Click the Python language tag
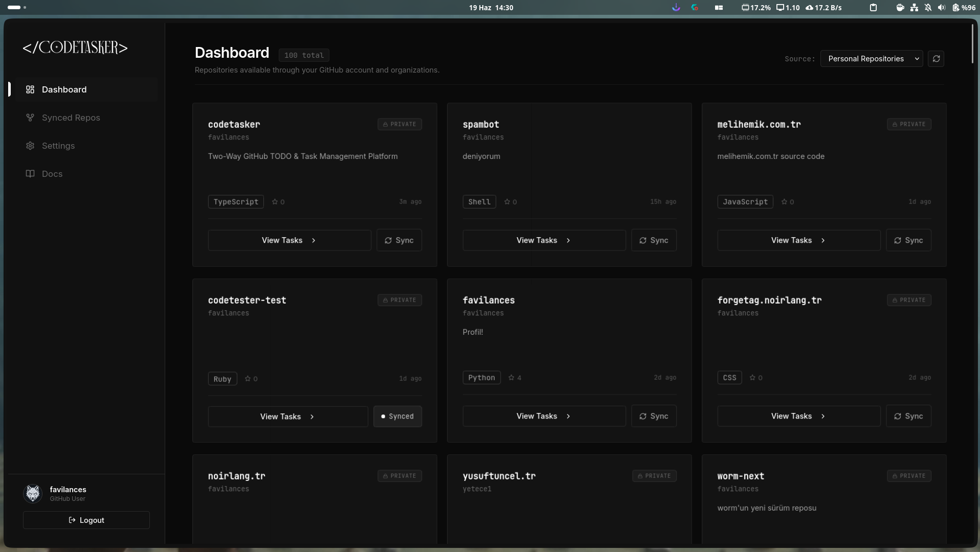 (481, 378)
